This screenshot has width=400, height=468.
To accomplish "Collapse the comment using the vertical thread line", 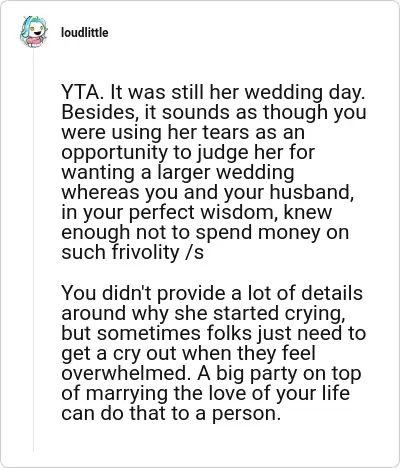I will (33, 250).
